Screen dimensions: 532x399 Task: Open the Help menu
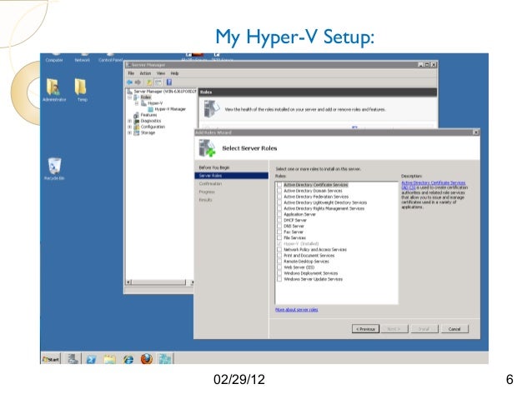coord(174,73)
